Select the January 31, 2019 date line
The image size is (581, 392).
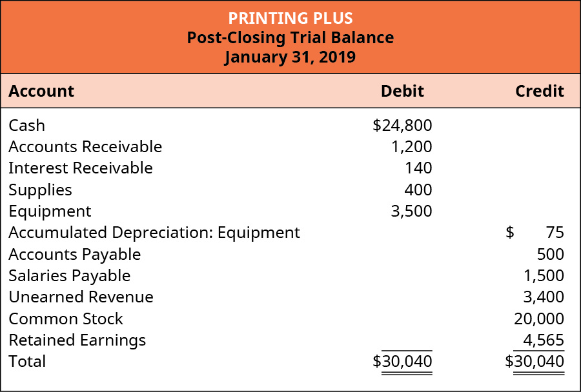290,57
